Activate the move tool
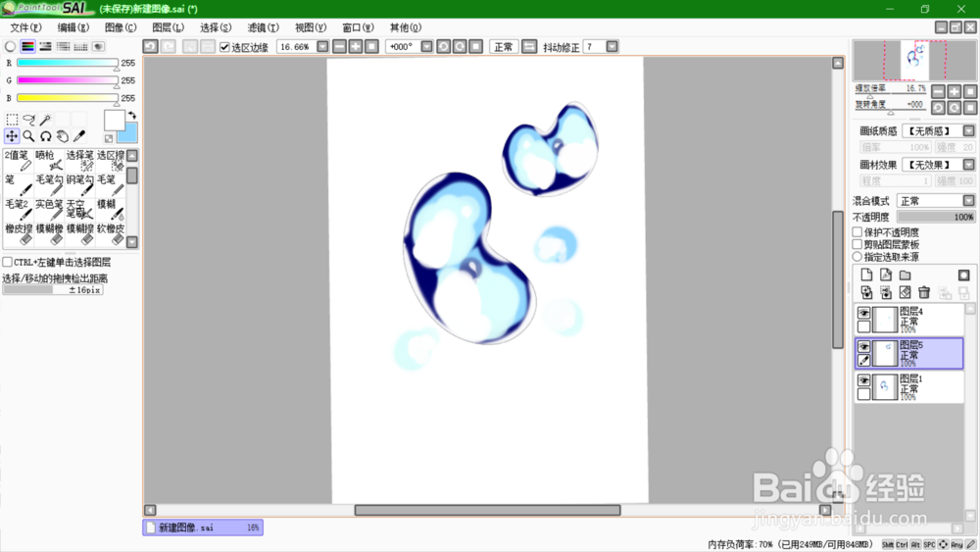The width and height of the screenshot is (980, 552). click(x=12, y=135)
